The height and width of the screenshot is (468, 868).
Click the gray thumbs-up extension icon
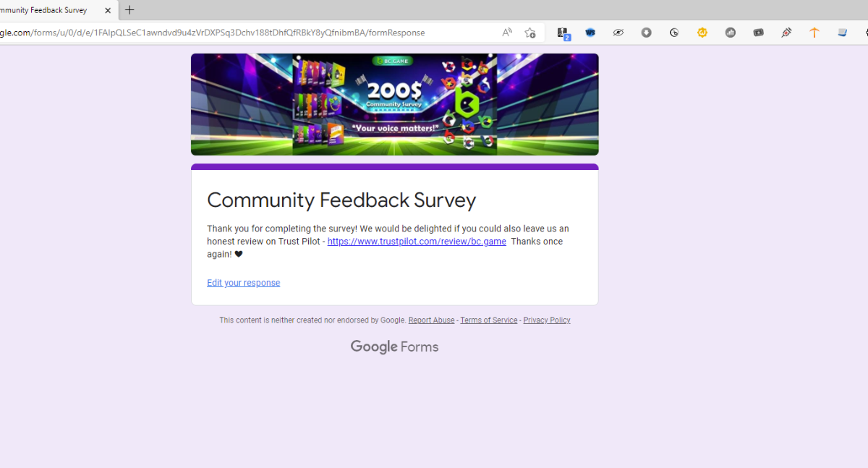tap(731, 33)
